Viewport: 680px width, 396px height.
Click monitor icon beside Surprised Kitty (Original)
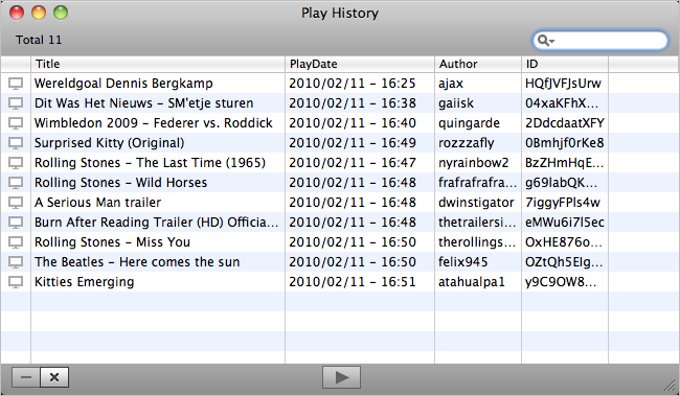[16, 143]
